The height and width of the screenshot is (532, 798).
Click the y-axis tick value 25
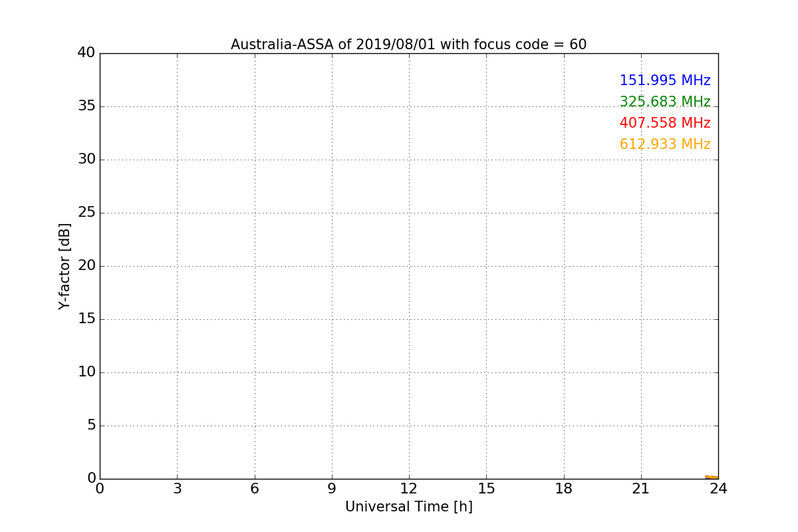pos(86,212)
